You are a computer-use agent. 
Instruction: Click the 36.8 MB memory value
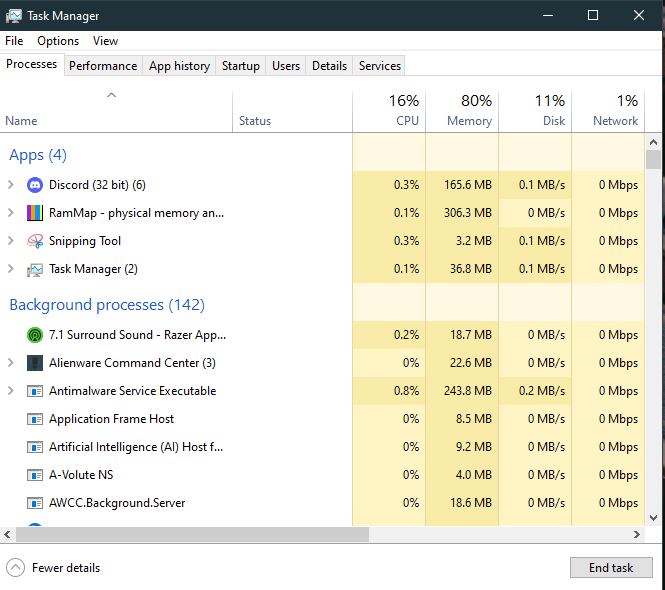tap(471, 268)
